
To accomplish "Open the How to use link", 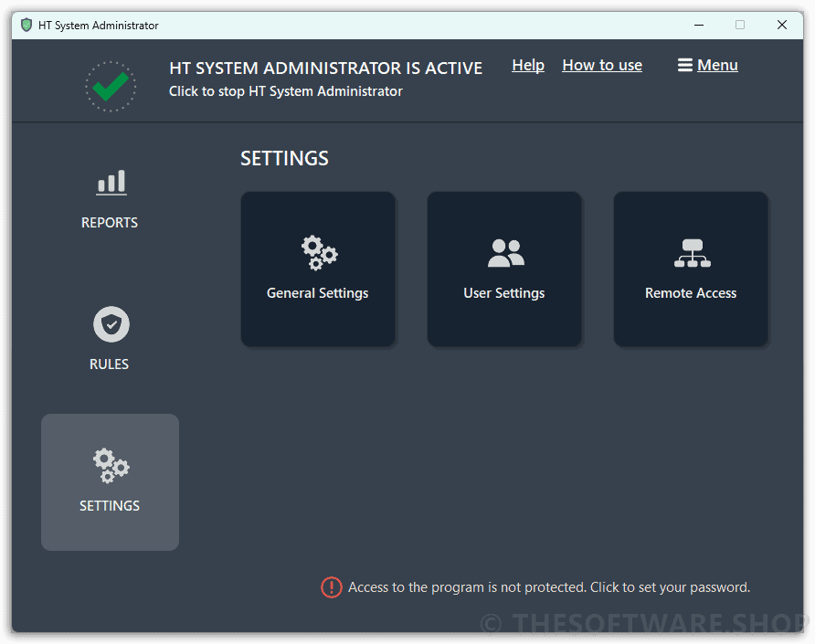I will tap(602, 65).
